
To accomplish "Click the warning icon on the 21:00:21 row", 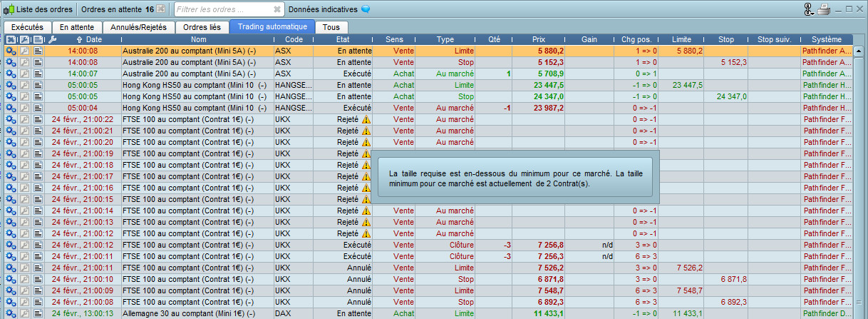I will pos(366,131).
